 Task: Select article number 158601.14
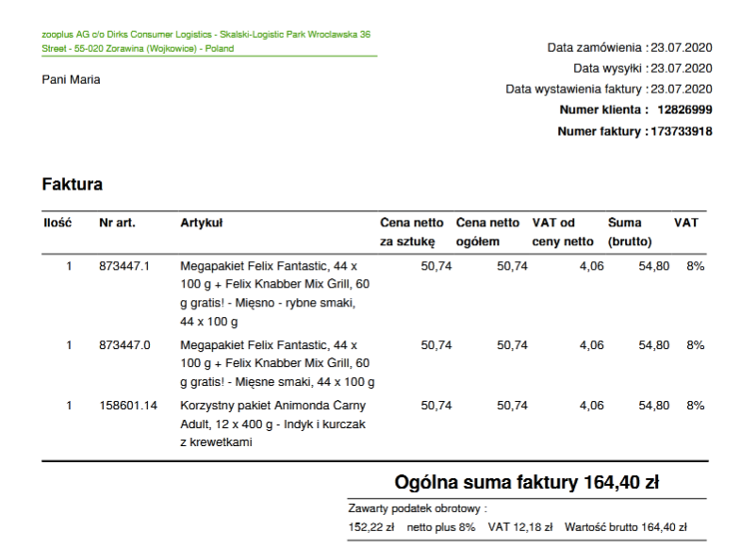coord(128,406)
